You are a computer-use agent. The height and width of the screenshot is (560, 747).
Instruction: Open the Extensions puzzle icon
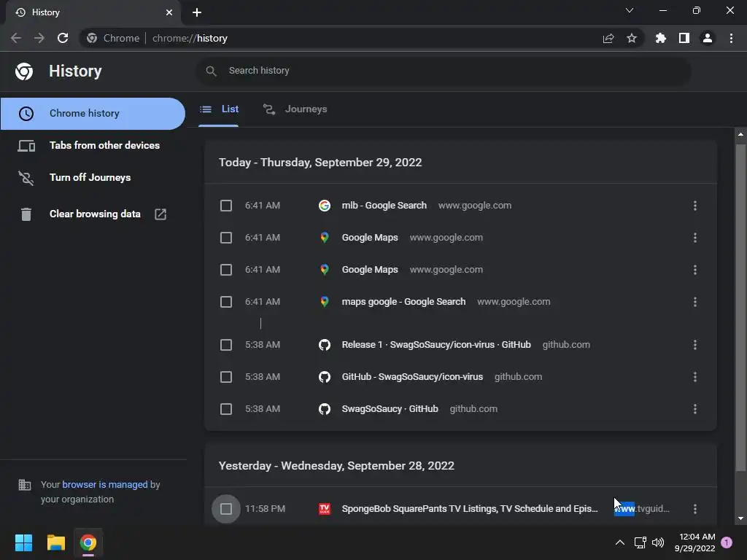click(660, 38)
